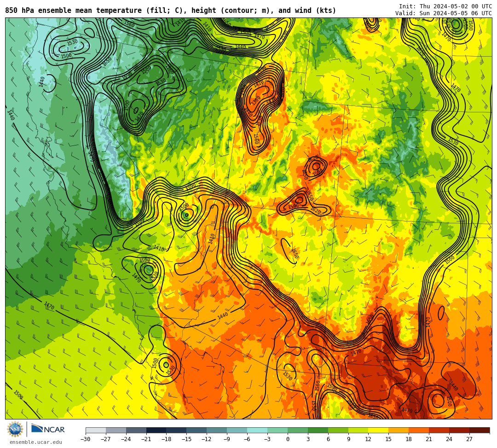Click the −24 colorbar tick label
The height and width of the screenshot is (448, 497).
[x=126, y=439]
